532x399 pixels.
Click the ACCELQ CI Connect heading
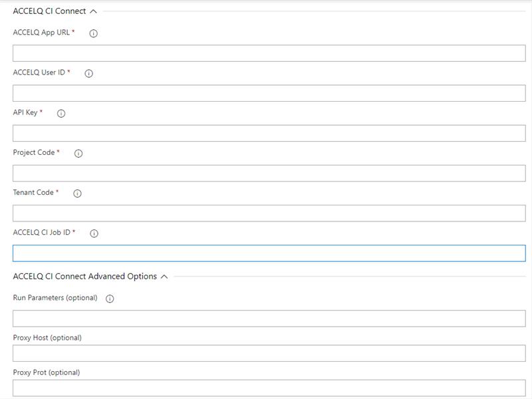49,11
